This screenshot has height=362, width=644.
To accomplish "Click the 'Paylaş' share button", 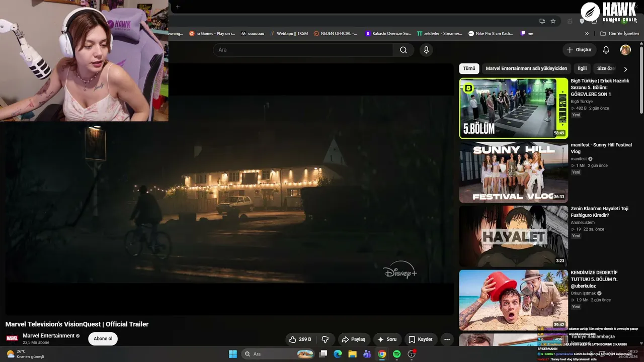I will (354, 339).
